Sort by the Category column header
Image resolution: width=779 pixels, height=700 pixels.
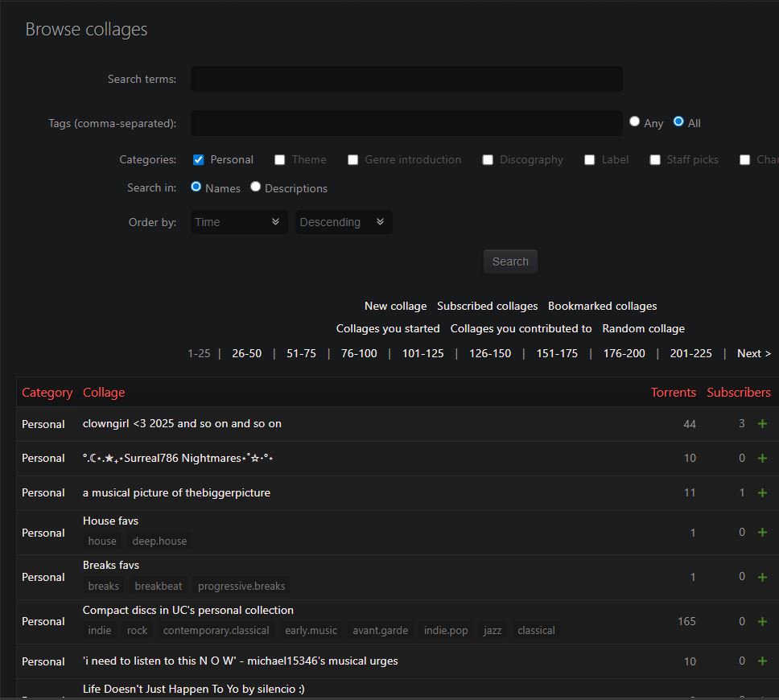(x=47, y=393)
